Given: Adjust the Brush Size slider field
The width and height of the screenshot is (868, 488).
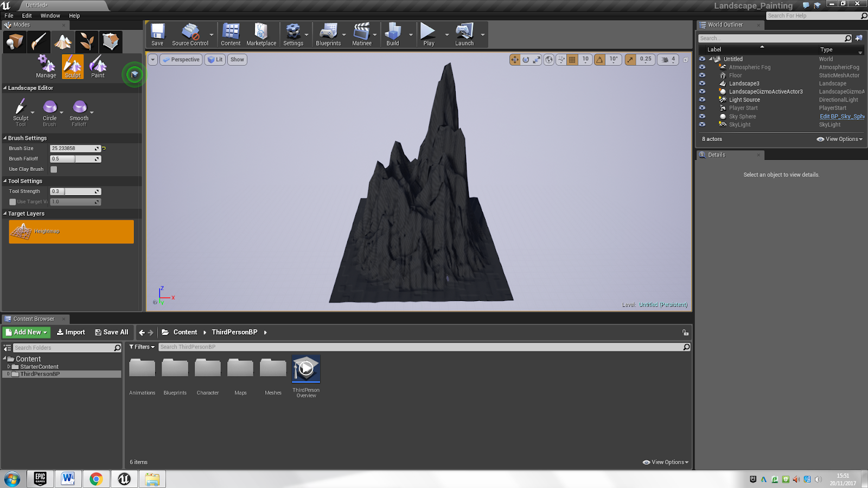Looking at the screenshot, I should (x=75, y=149).
